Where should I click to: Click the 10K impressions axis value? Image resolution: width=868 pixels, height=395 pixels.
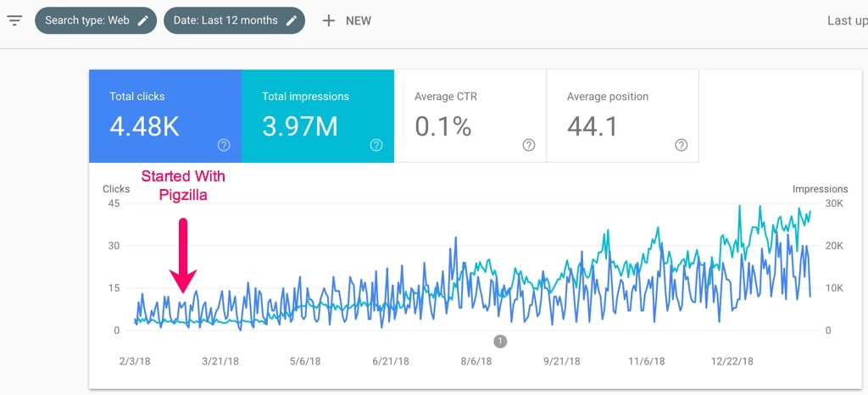click(x=834, y=288)
